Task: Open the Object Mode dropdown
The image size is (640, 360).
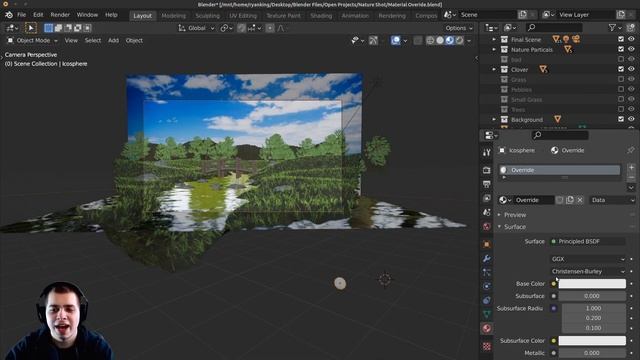Action: pos(33,40)
